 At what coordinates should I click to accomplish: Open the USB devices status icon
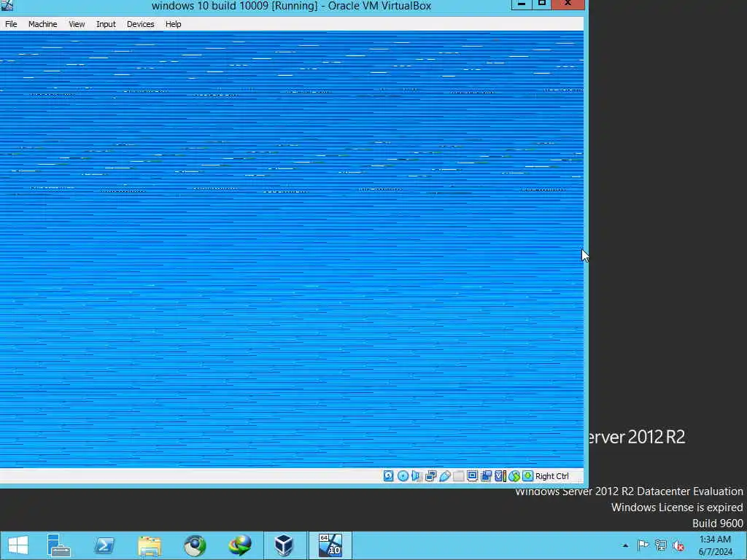444,475
